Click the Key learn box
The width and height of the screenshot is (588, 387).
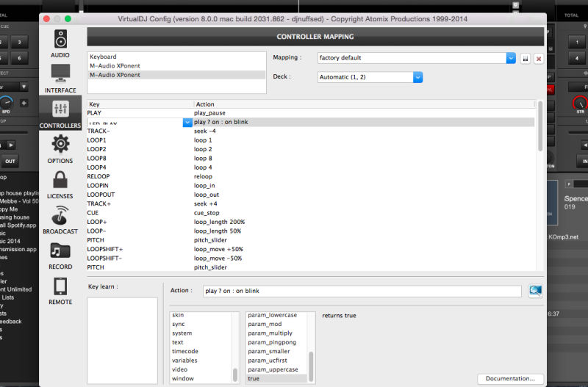[x=122, y=340]
